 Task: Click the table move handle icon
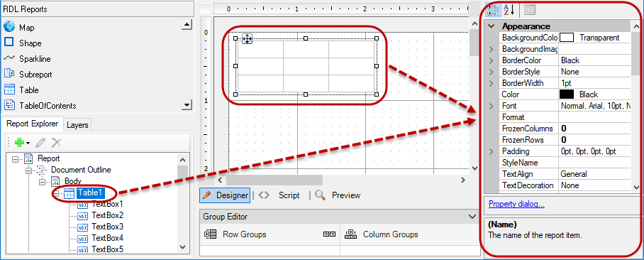247,39
